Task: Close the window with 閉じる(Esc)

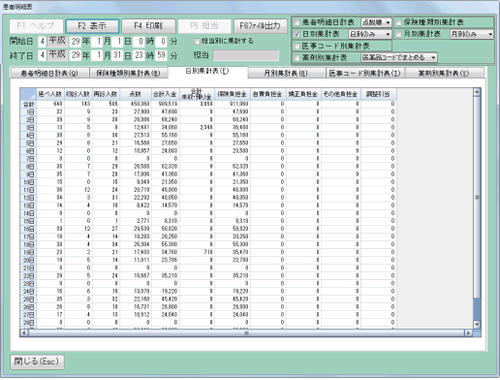Action: 37,362
